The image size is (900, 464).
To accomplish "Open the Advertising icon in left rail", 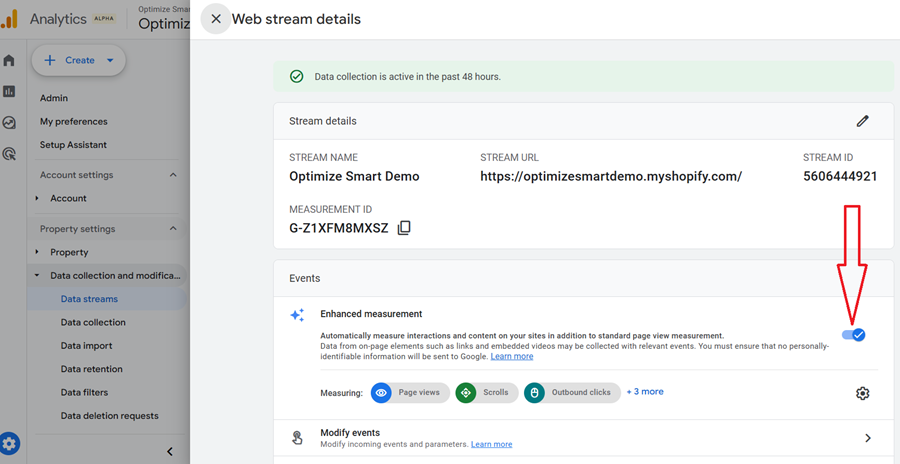I will coord(9,153).
